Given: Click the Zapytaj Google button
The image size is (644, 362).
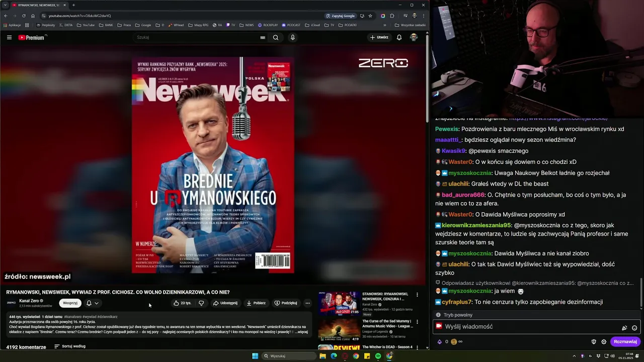Looking at the screenshot, I should pos(340,16).
